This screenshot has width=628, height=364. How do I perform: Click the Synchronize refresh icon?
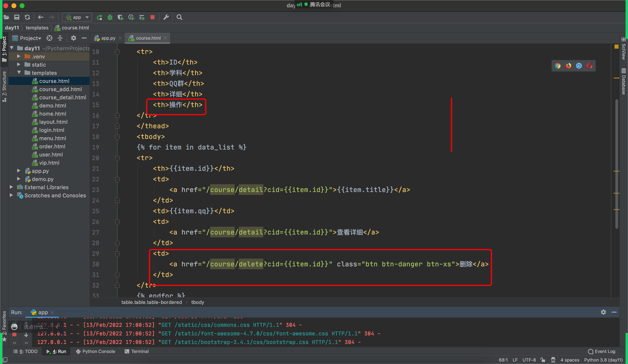click(27, 17)
